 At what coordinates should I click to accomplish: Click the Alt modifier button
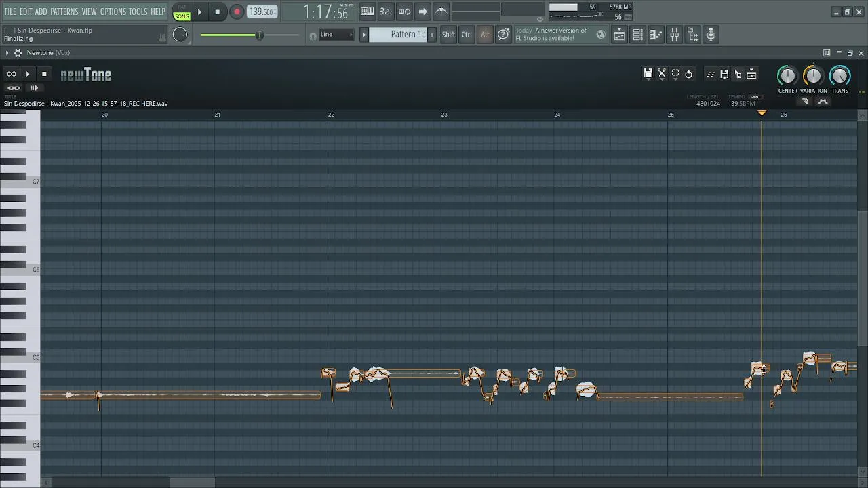click(x=485, y=35)
